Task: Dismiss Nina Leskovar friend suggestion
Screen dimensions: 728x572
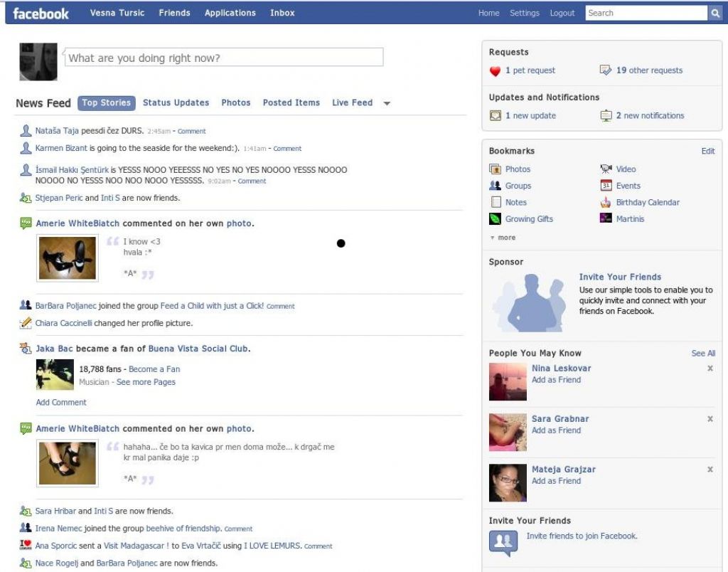Action: pyautogui.click(x=710, y=369)
